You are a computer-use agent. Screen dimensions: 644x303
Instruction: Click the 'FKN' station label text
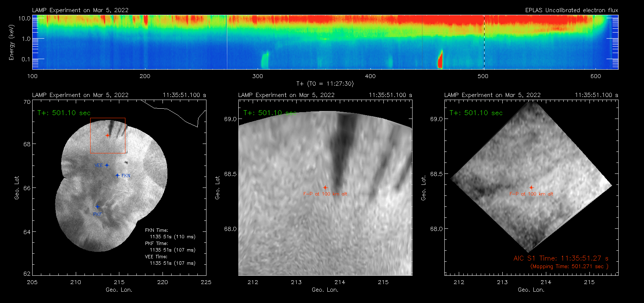[x=126, y=176]
